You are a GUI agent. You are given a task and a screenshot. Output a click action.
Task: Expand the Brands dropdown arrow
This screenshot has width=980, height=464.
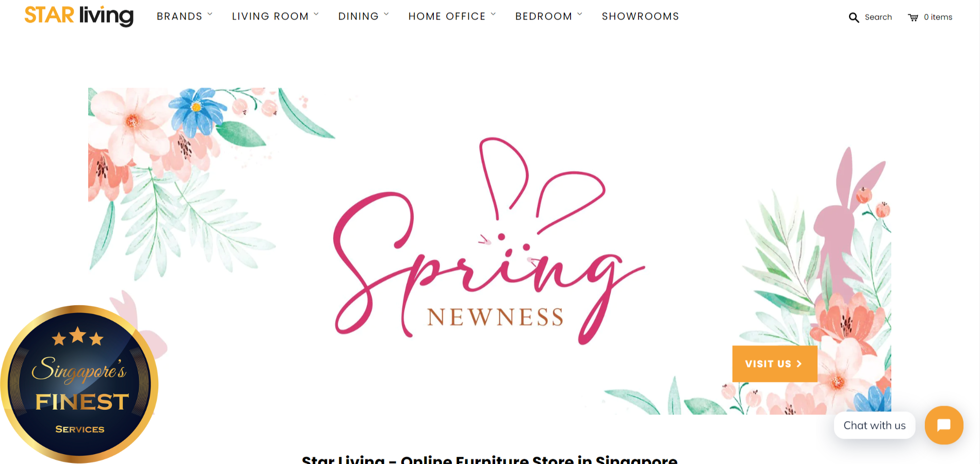[210, 14]
